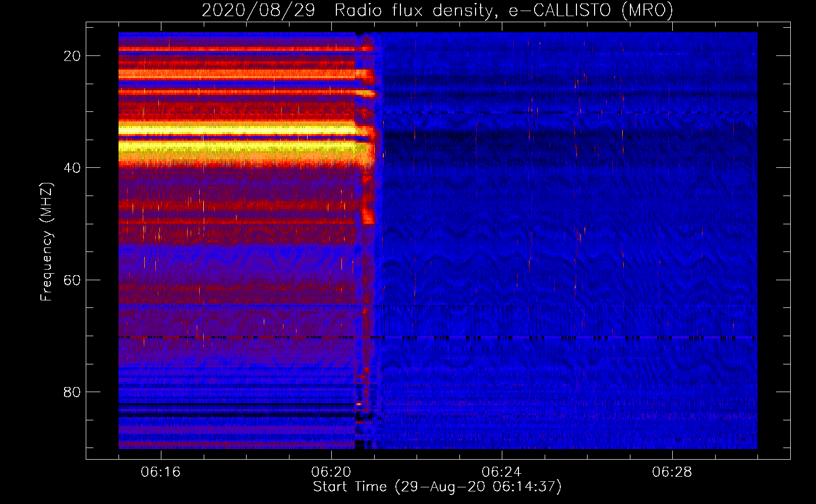The height and width of the screenshot is (504, 816).
Task: Click the 06:16 time tick label
Action: click(161, 472)
